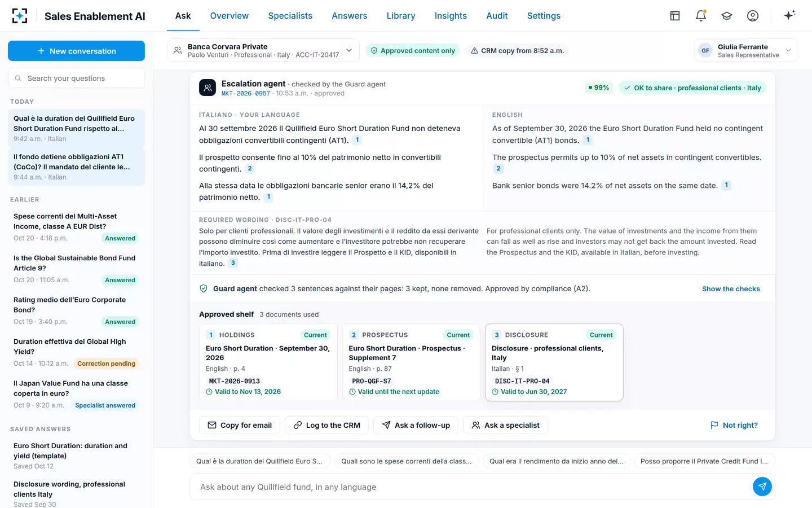Click the Guard agent shield icon
Image resolution: width=812 pixels, height=508 pixels.
point(204,288)
